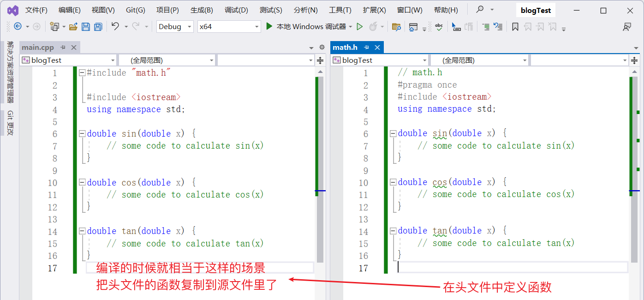Place cursor on line 17 of math.h
Screen dimensions: 644x300
[512, 267]
